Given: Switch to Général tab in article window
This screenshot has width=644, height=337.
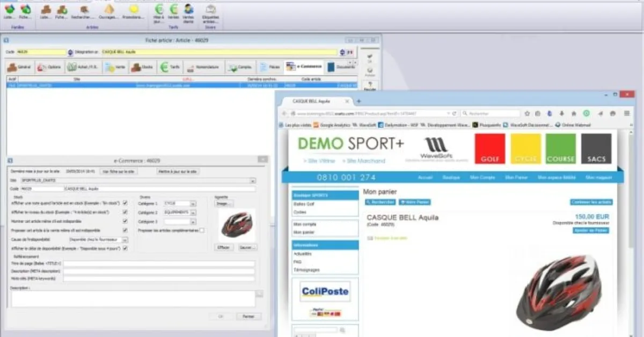Looking at the screenshot, I should coord(19,67).
